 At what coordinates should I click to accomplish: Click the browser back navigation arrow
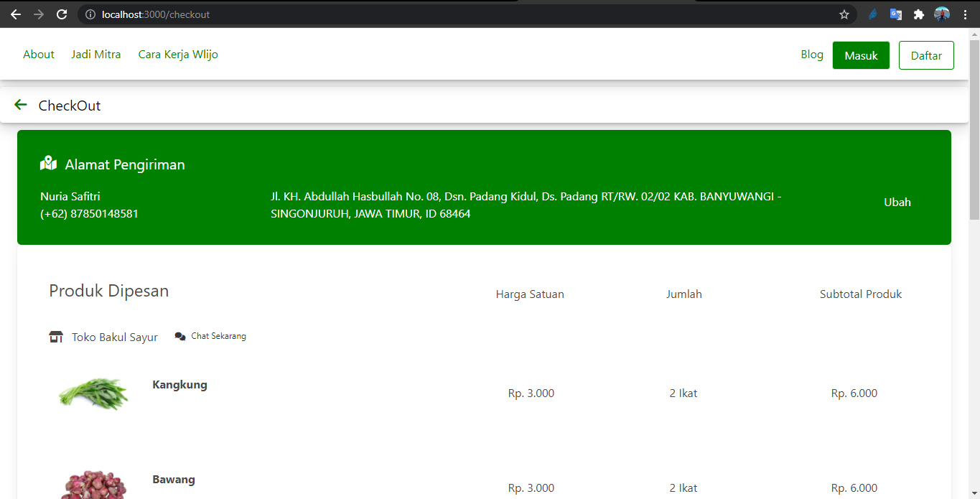pos(15,14)
